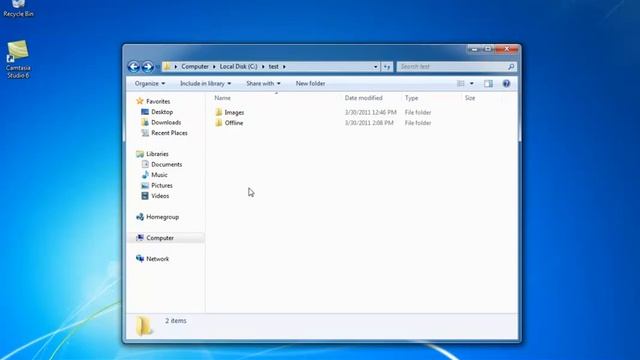The width and height of the screenshot is (640, 360).
Task: Click the Network icon in sidebar
Action: pos(140,259)
